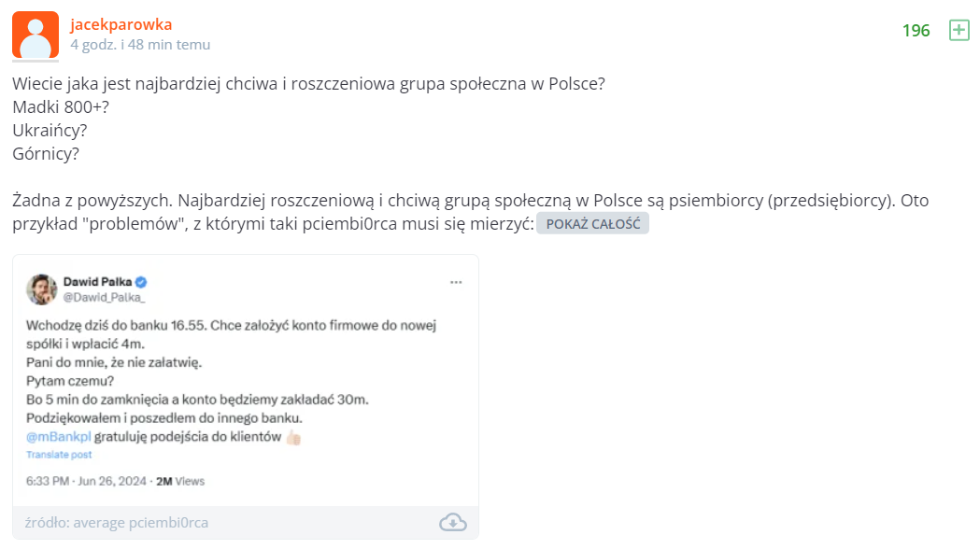980x549 pixels.
Task: Click the post's opening line 'Wiecie jaka jest...'
Action: click(x=308, y=83)
